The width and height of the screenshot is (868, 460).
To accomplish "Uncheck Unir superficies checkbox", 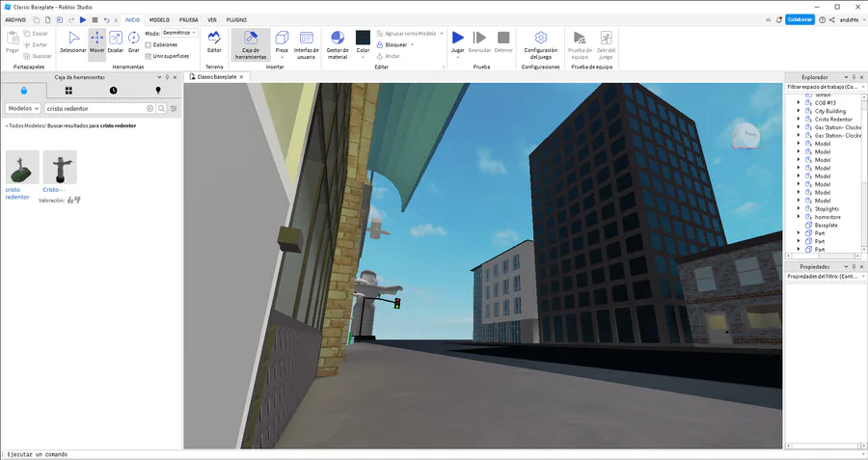I will point(149,56).
